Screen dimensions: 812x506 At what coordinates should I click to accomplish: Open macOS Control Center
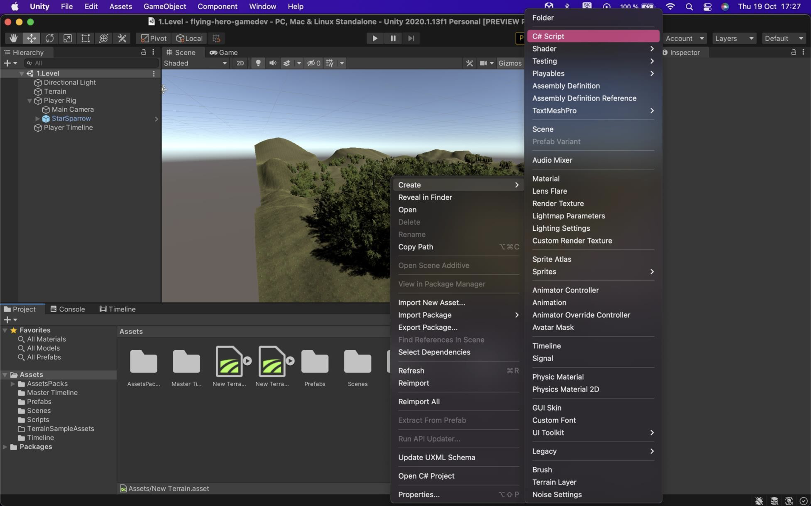pos(708,6)
